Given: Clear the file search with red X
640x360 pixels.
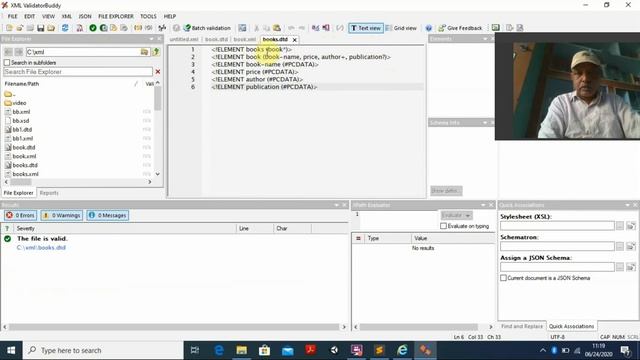Looking at the screenshot, I should coord(158,71).
